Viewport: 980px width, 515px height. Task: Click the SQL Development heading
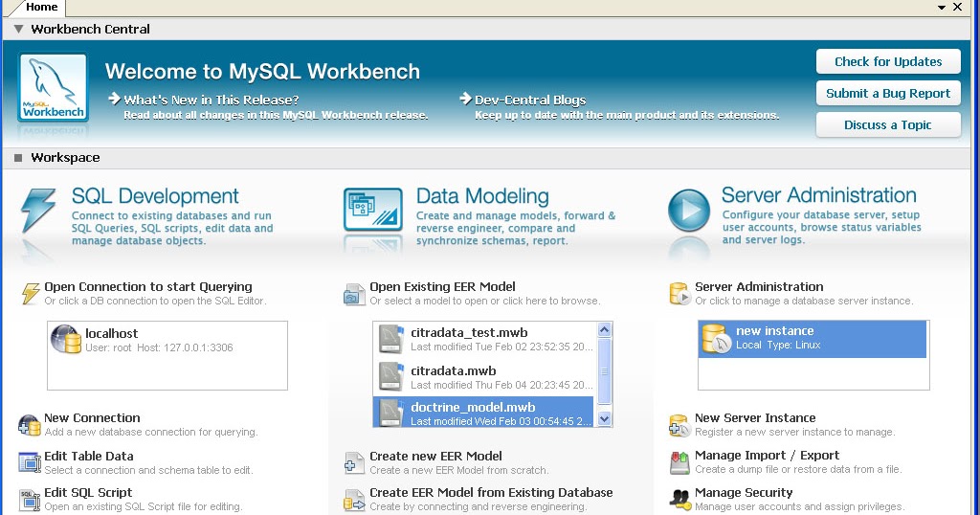coord(155,195)
